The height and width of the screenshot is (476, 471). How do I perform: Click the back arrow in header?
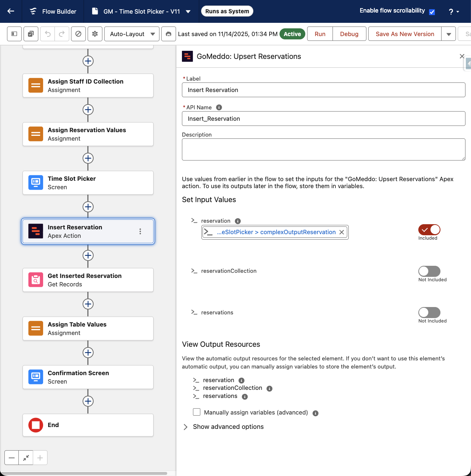click(x=11, y=11)
